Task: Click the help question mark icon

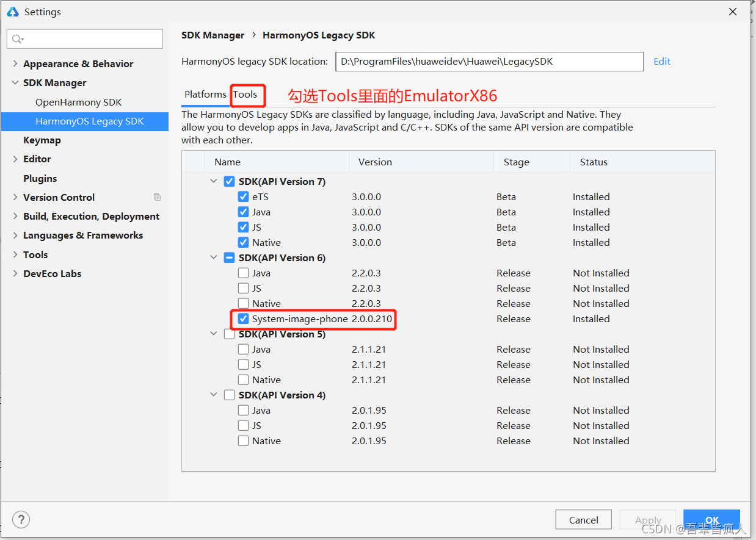Action: pos(21,520)
